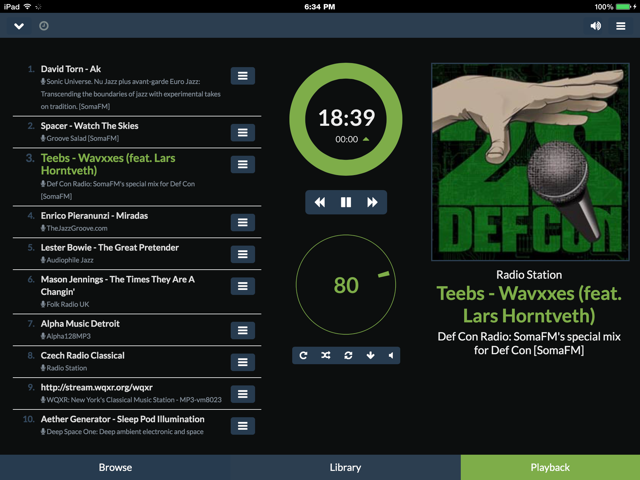Select playing track Teebs - Wavxxes in queue
The image size is (640, 480).
108,164
